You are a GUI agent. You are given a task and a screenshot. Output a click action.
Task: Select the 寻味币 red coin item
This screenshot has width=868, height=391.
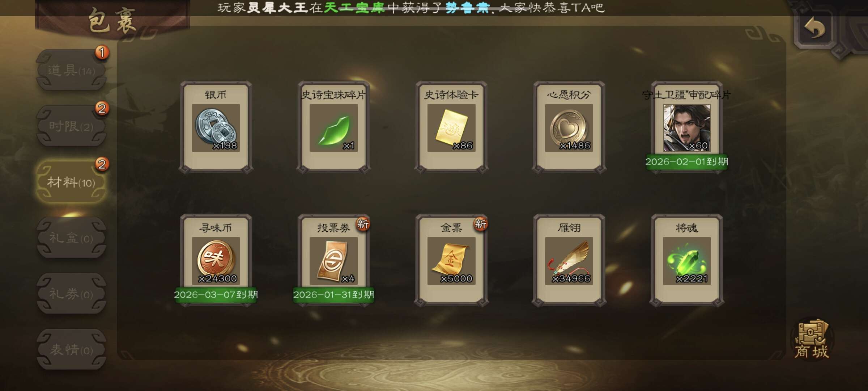[x=216, y=261]
